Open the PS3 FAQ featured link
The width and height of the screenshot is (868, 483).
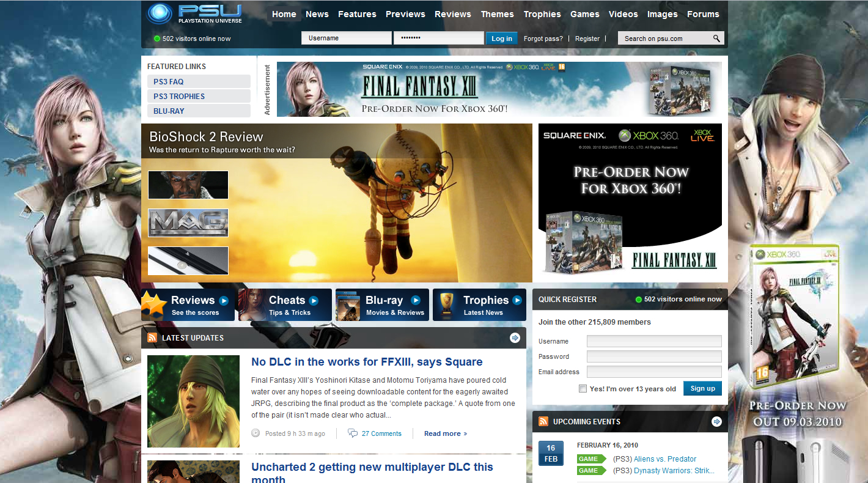199,81
